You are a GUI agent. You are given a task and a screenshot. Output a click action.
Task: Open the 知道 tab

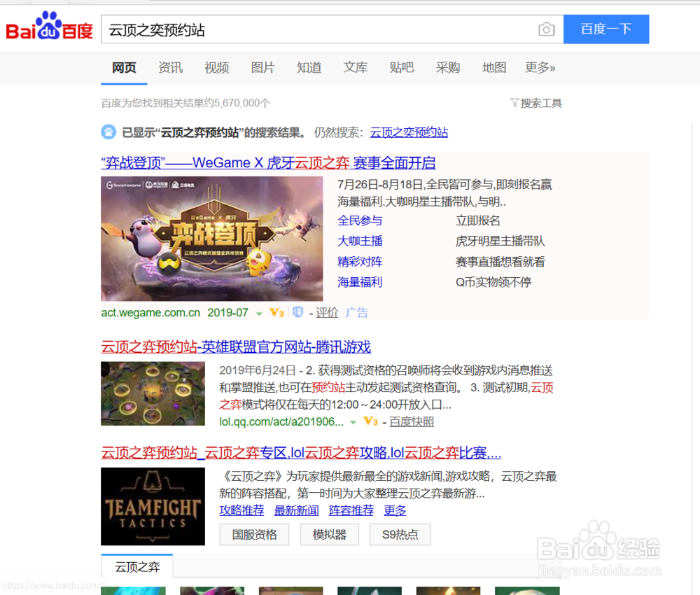pyautogui.click(x=309, y=68)
